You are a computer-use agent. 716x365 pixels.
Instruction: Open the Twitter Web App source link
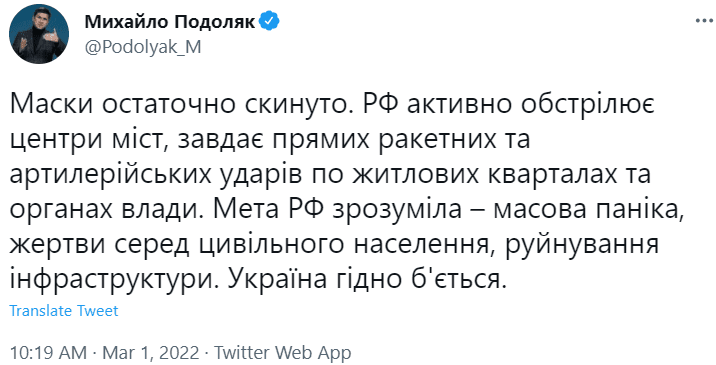click(x=283, y=353)
